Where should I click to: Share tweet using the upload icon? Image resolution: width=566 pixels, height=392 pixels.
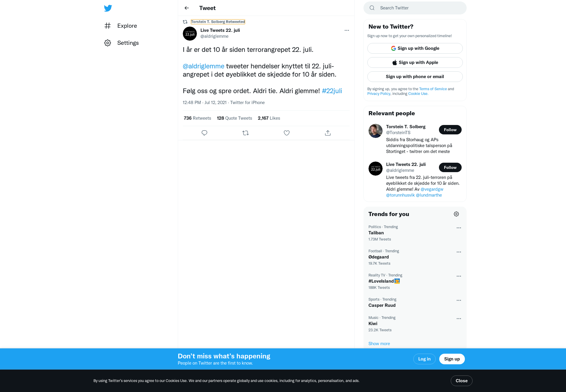[328, 133]
